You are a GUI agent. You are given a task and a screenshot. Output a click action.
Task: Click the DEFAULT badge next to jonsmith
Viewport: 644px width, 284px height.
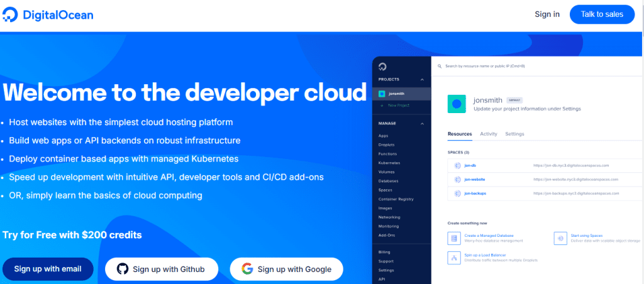pyautogui.click(x=514, y=100)
